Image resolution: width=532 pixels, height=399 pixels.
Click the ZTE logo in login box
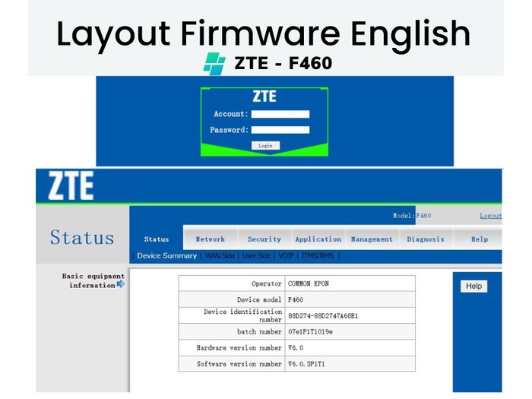264,97
